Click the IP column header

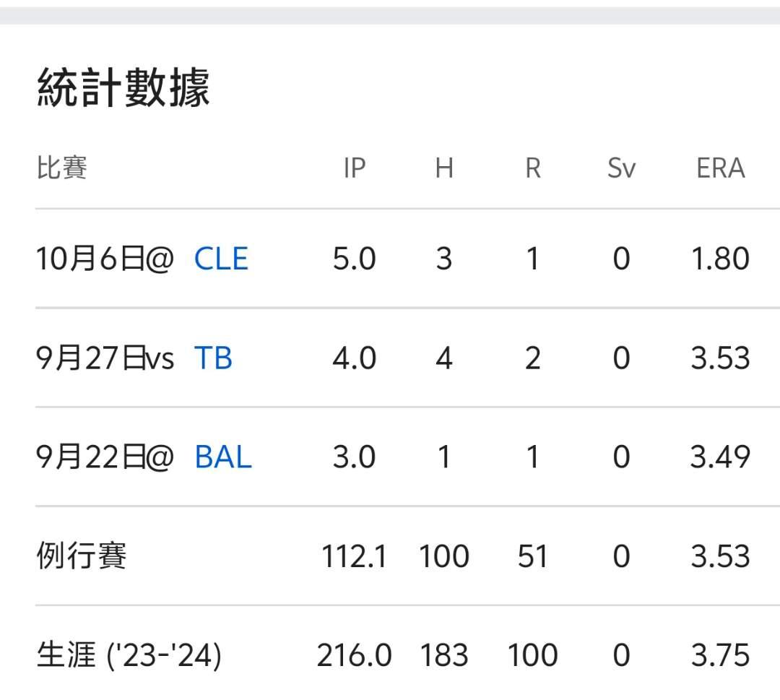[354, 168]
